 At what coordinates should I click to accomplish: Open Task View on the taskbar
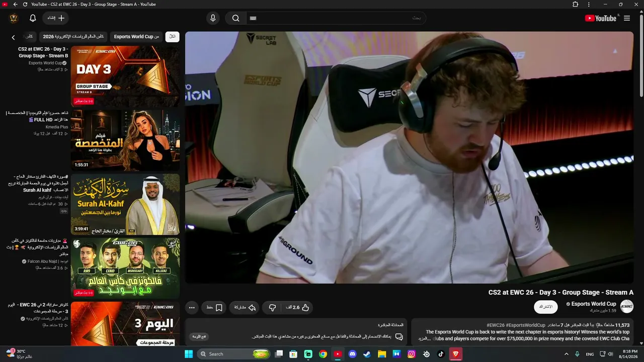[x=279, y=354]
